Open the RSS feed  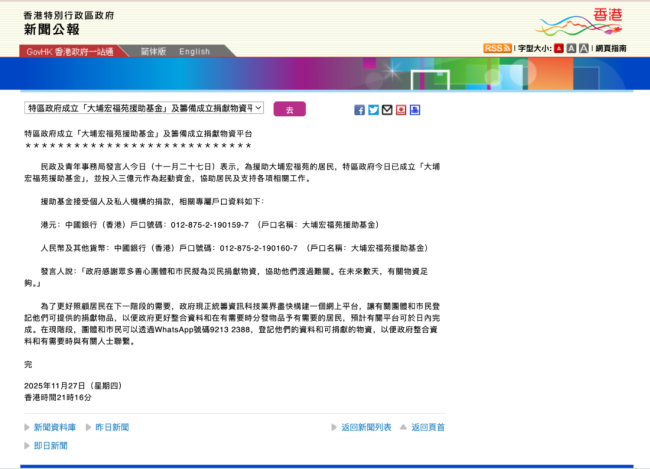(x=496, y=48)
